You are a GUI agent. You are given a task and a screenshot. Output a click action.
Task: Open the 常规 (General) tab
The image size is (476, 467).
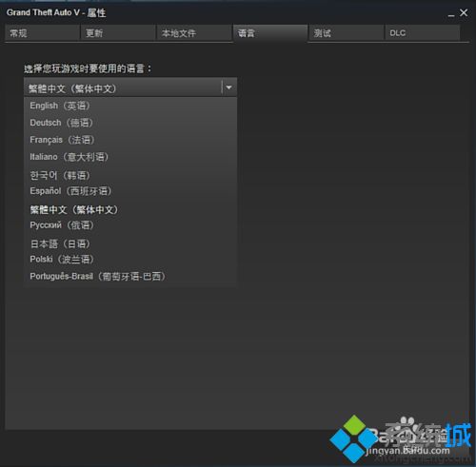click(x=42, y=33)
